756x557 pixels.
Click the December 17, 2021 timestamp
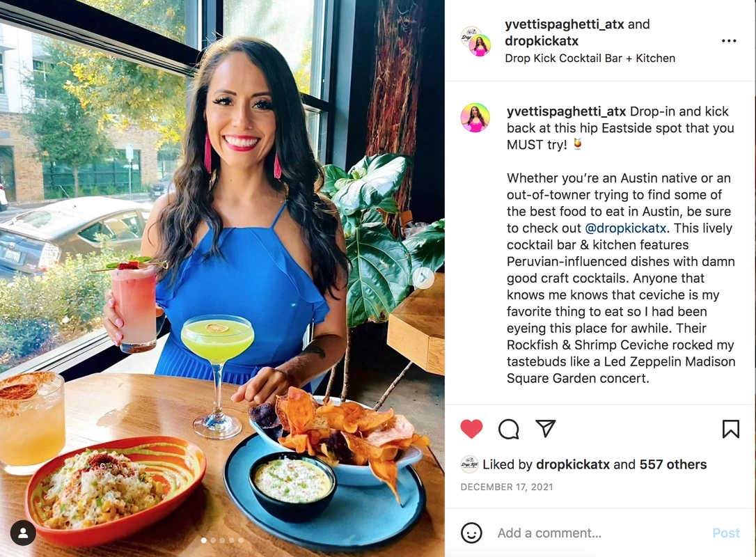point(506,487)
